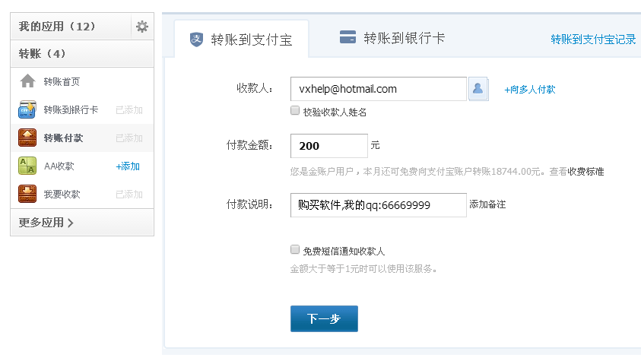Image resolution: width=641 pixels, height=364 pixels.
Task: Click the home icon for 转账首页
Action: tap(27, 81)
